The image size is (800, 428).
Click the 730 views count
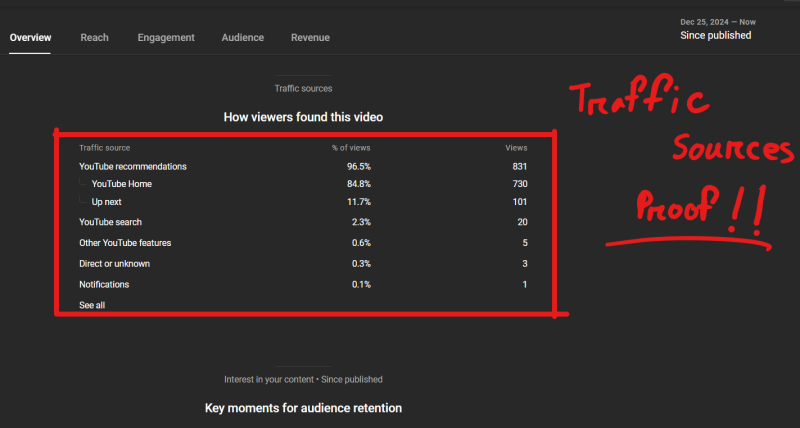[520, 184]
